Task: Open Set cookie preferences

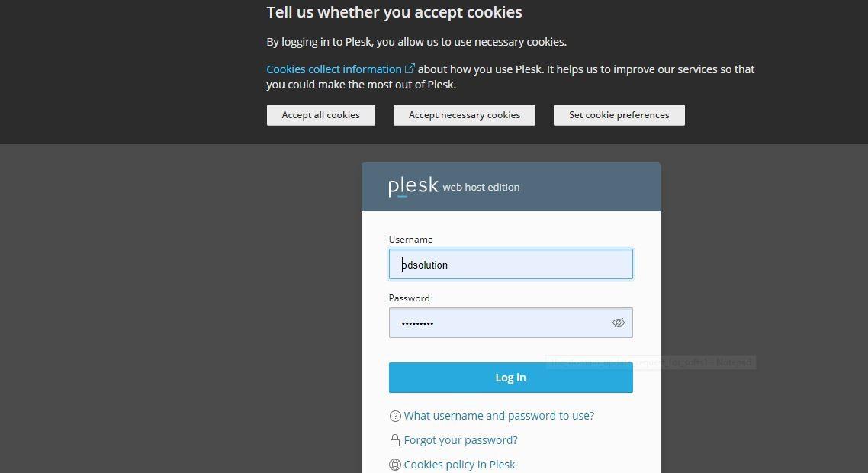Action: (x=619, y=115)
